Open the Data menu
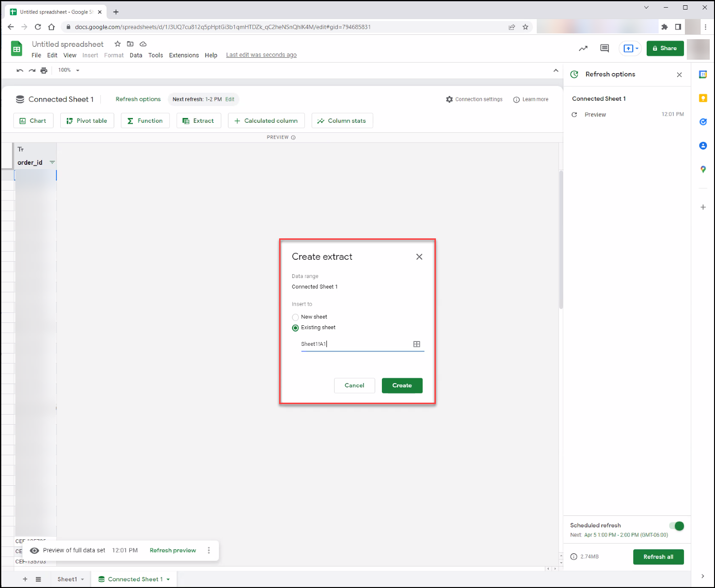 coord(136,55)
